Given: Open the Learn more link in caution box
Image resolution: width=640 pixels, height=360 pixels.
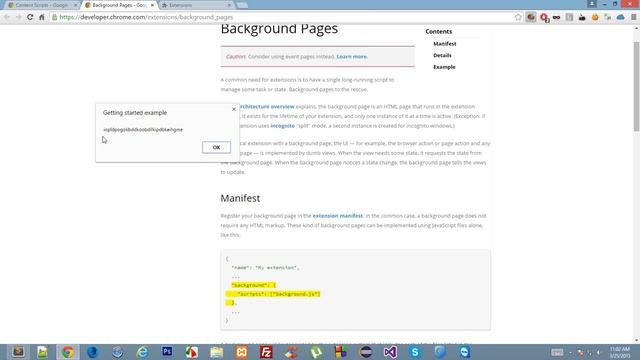Looking at the screenshot, I should [x=352, y=57].
